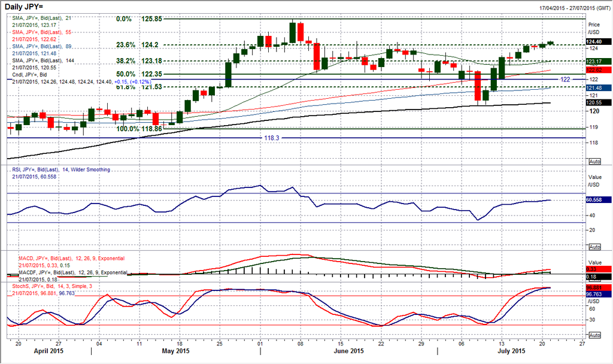
Task: Click the RSI reading '21/07/2015, 60.558'
Action: click(x=34, y=177)
